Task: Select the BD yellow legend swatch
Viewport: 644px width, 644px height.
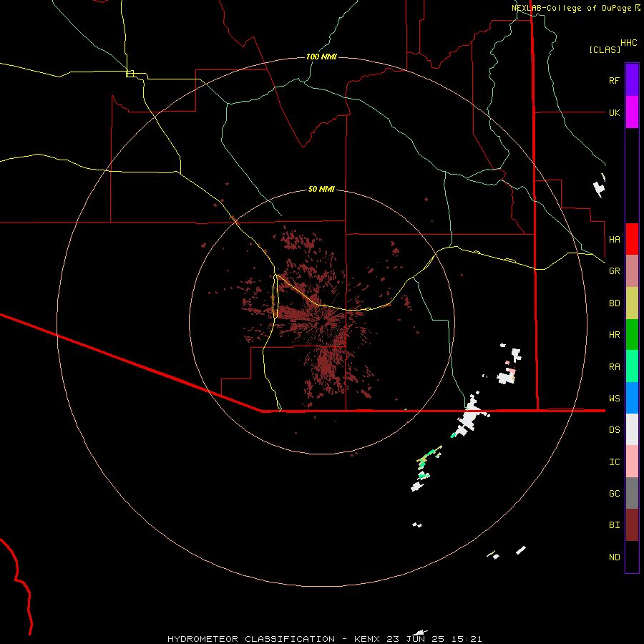Action: (x=632, y=303)
